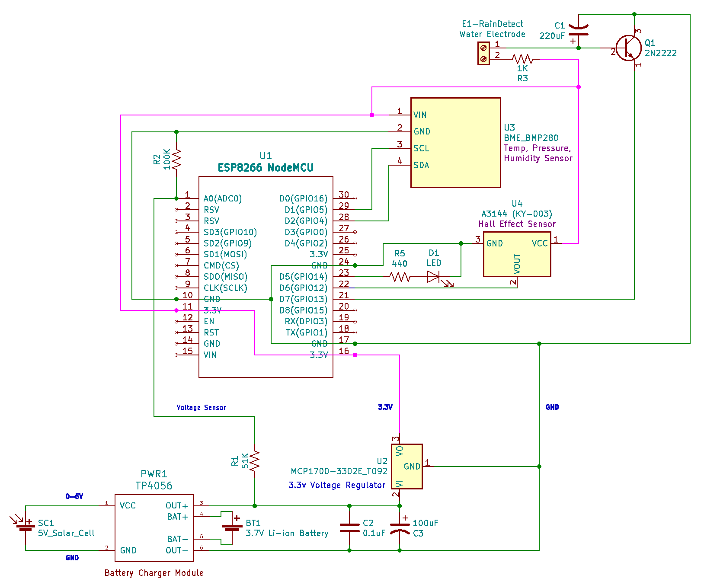
Task: Click the Water Electrode label
Action: 492,34
